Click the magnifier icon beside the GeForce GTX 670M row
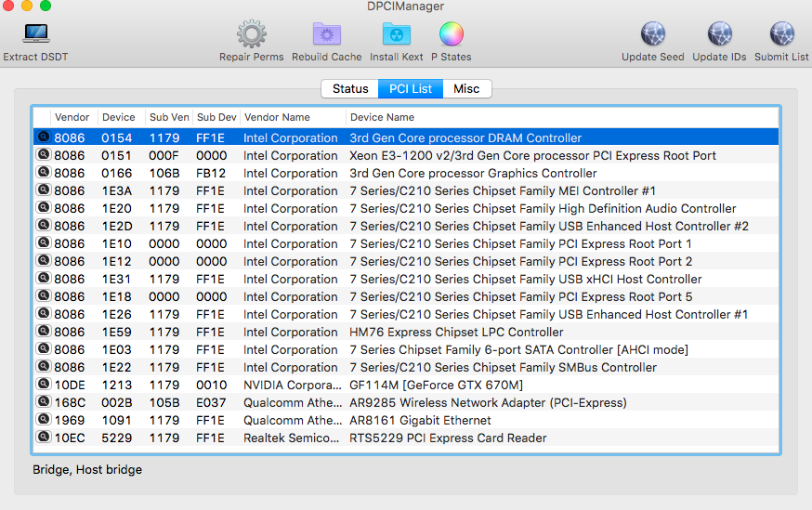 tap(43, 385)
